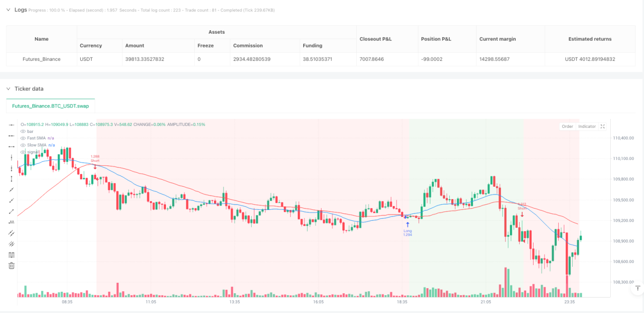Toggle visibility of the bar series

tap(23, 131)
